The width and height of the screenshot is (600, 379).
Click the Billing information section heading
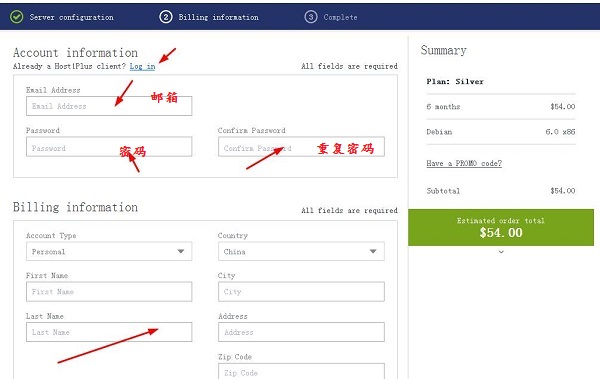coord(75,207)
